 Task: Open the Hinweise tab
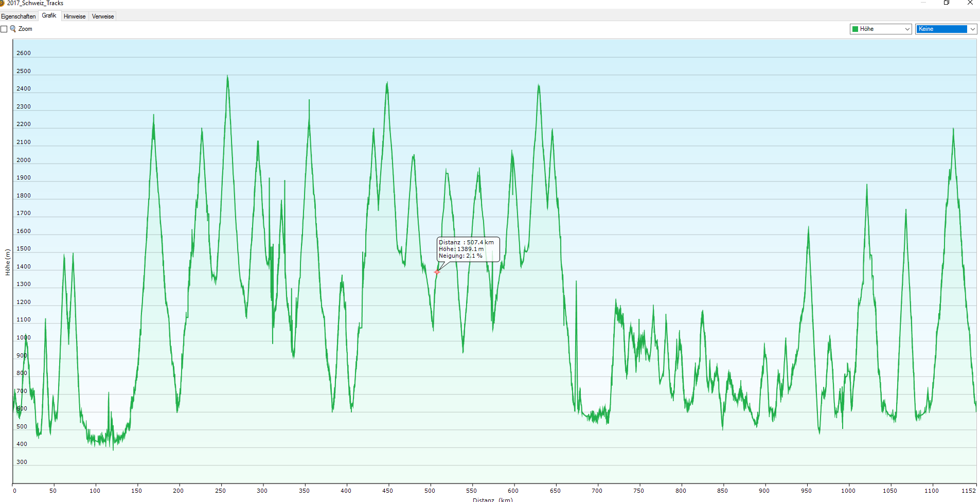[x=75, y=16]
